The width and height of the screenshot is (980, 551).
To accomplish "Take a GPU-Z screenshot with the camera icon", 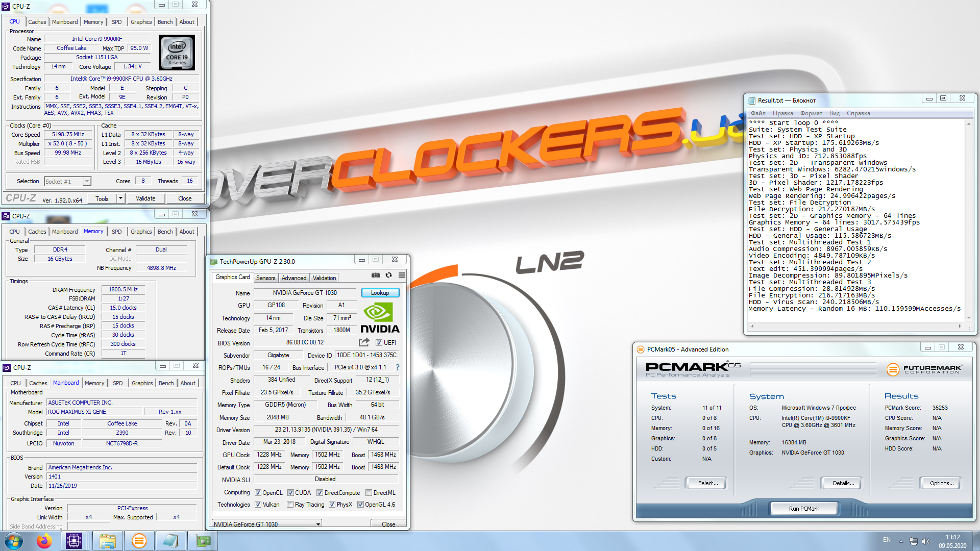I will pyautogui.click(x=375, y=275).
